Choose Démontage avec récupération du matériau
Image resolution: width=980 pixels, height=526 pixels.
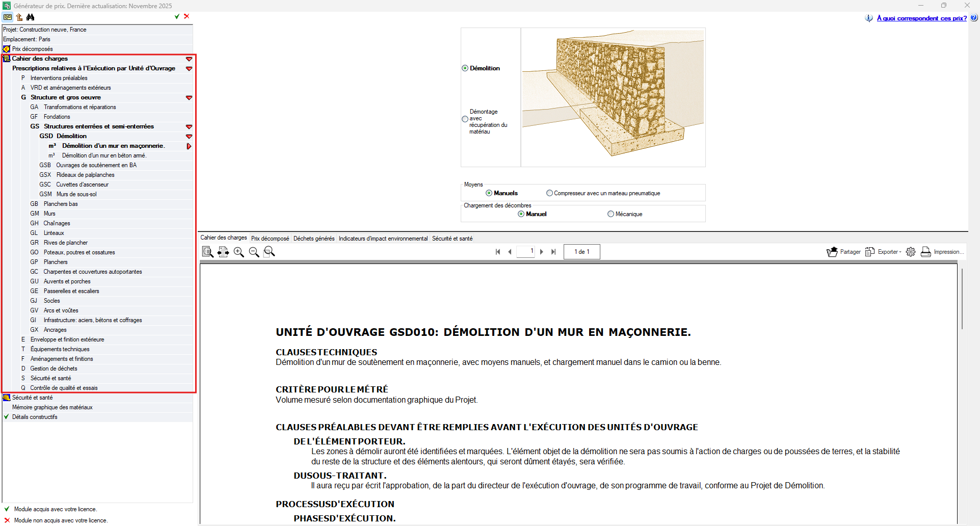pos(465,119)
